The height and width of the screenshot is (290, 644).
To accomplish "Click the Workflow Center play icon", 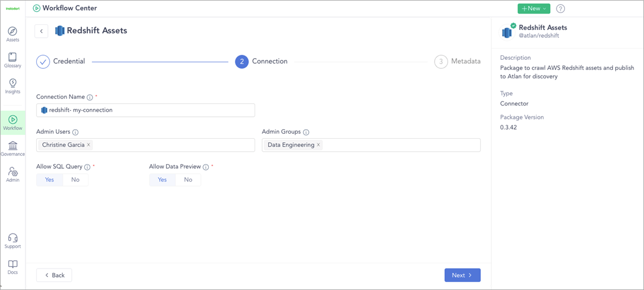I will pyautogui.click(x=37, y=8).
